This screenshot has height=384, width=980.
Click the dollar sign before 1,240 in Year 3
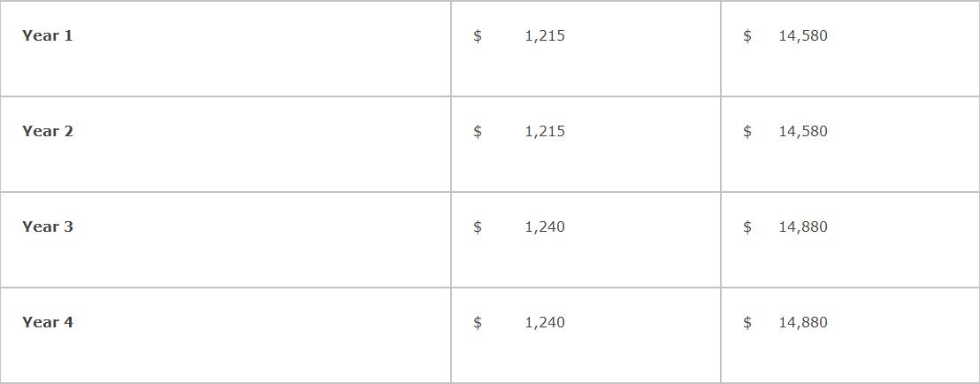(478, 227)
